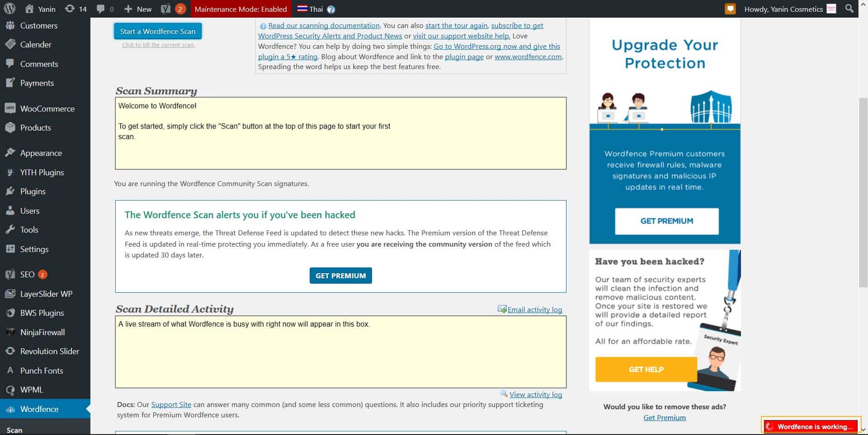Open visit our support website help link
Image resolution: width=868 pixels, height=435 pixels.
click(462, 36)
